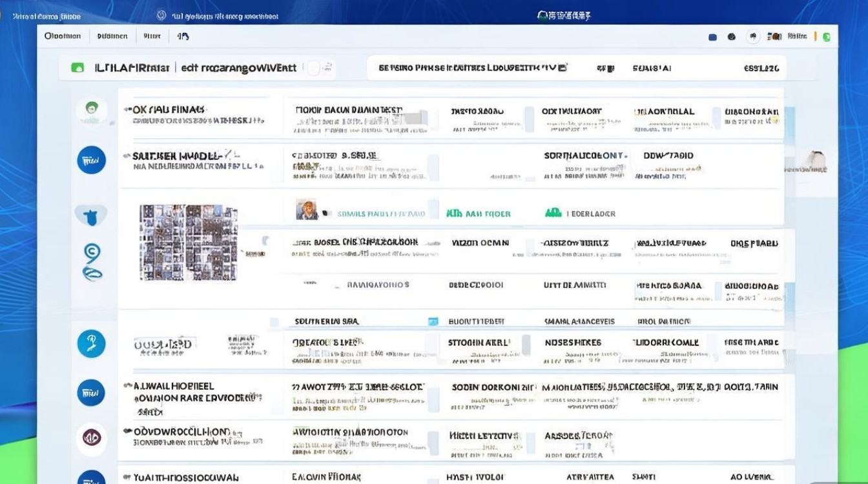The image size is (868, 484).
Task: Click the 'SOUTHERIN SRA' column heading
Action: click(x=327, y=321)
